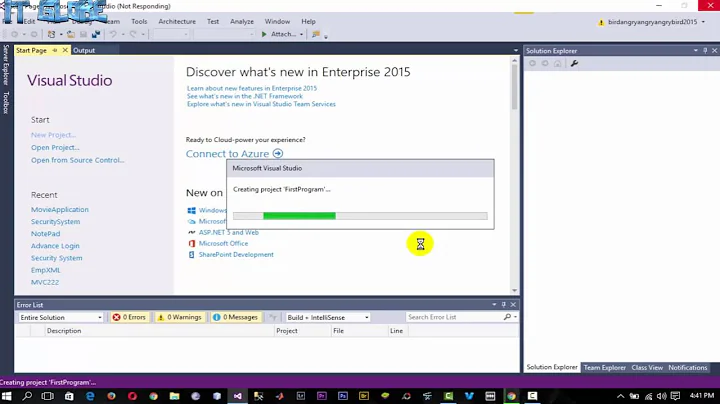Toggle the 0 Warnings filter
The height and width of the screenshot is (404, 720).
click(x=179, y=317)
